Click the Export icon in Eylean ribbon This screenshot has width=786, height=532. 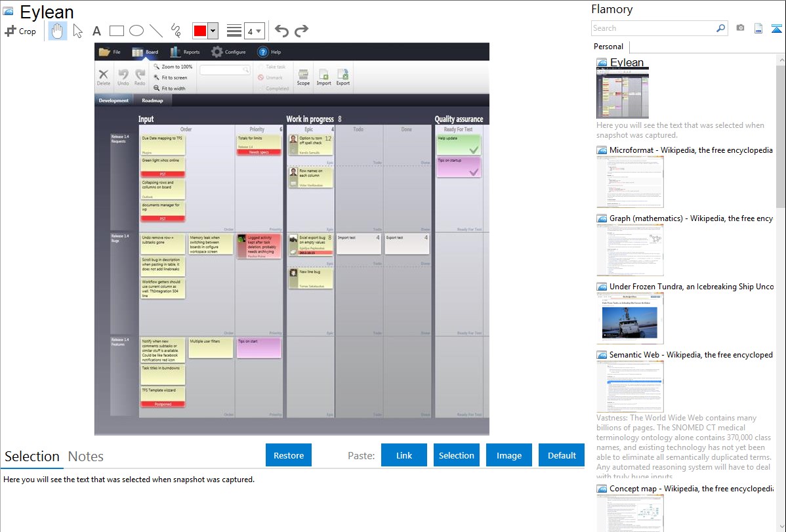coord(343,77)
